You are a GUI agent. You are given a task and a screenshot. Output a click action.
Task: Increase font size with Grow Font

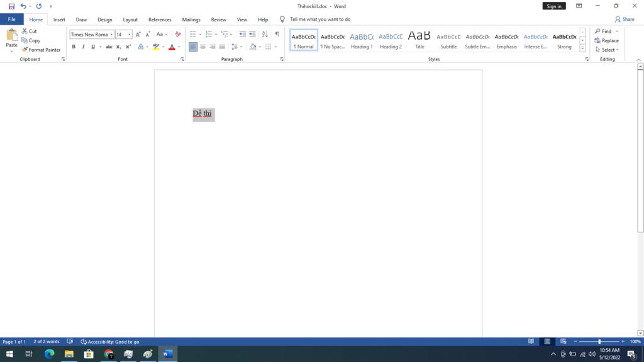[138, 35]
